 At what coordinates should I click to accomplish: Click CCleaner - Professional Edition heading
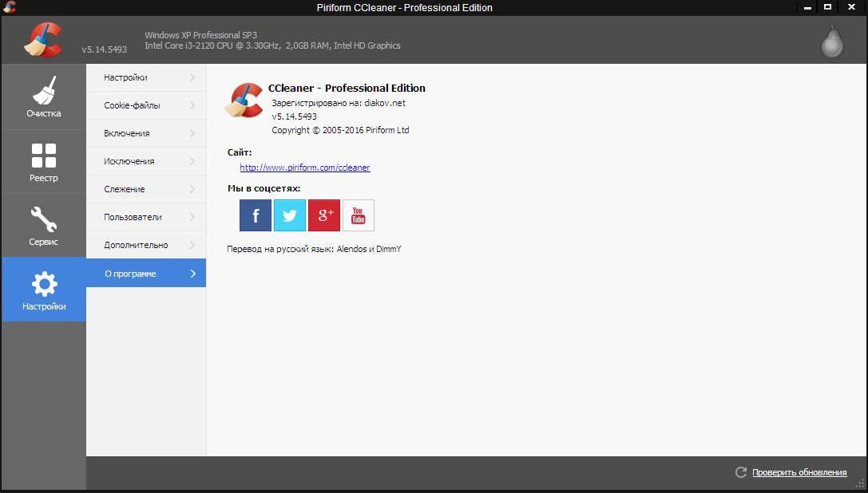[347, 88]
